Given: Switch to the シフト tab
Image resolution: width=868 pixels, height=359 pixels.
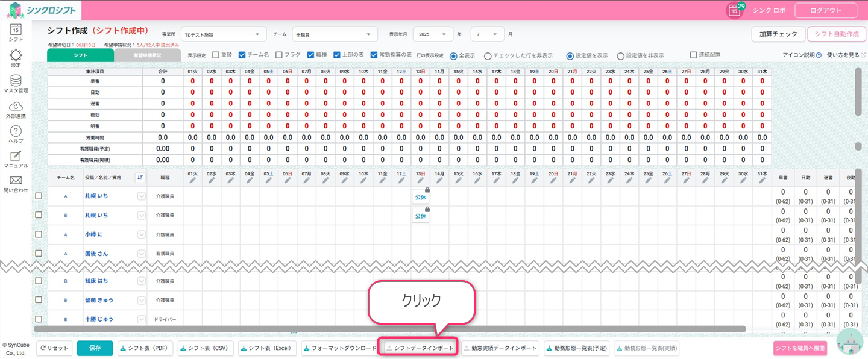Looking at the screenshot, I should 80,55.
